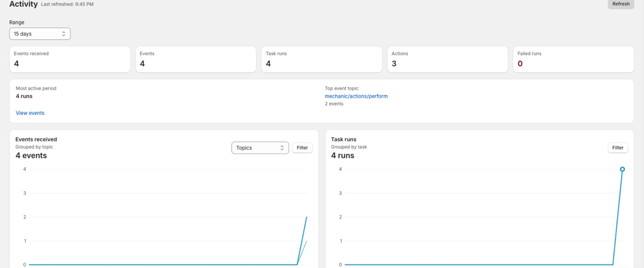Open the View events link
The height and width of the screenshot is (268, 644).
pyautogui.click(x=30, y=113)
